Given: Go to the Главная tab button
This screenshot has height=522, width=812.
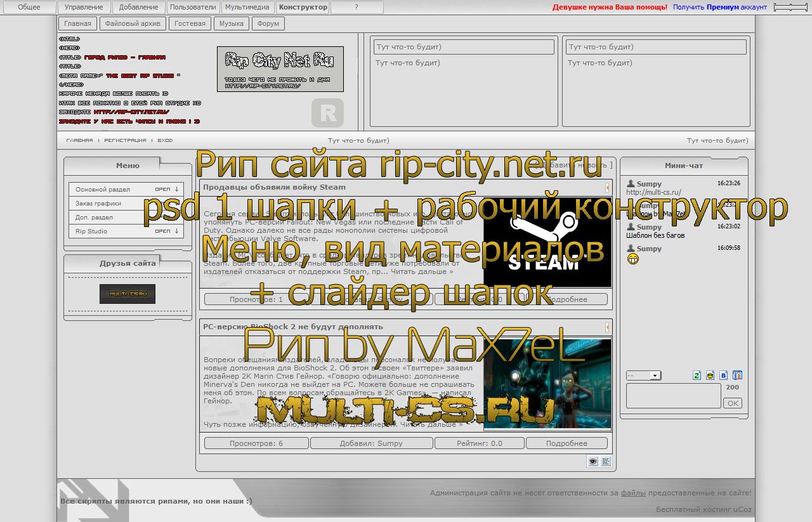Looking at the screenshot, I should [x=79, y=23].
